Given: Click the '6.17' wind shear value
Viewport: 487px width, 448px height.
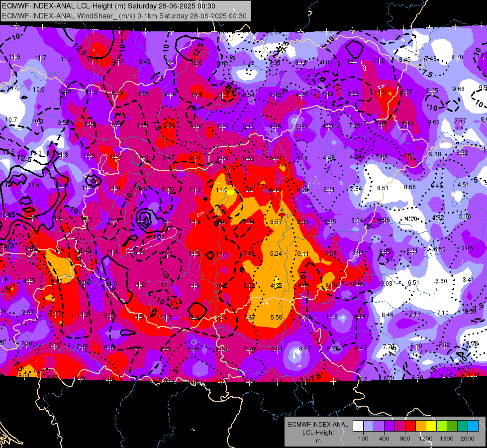Looking at the screenshot, I should pos(304,349).
